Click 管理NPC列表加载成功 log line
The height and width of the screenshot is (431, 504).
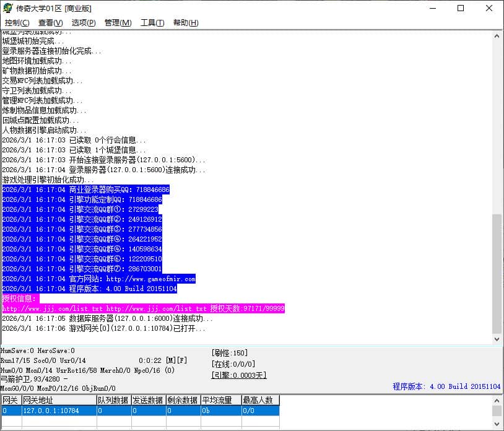tap(43, 100)
